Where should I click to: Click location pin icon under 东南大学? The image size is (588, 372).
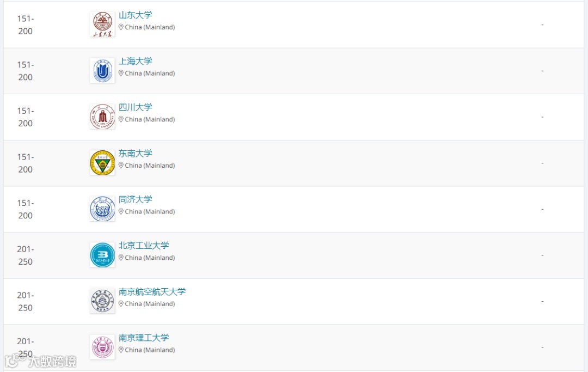121,166
